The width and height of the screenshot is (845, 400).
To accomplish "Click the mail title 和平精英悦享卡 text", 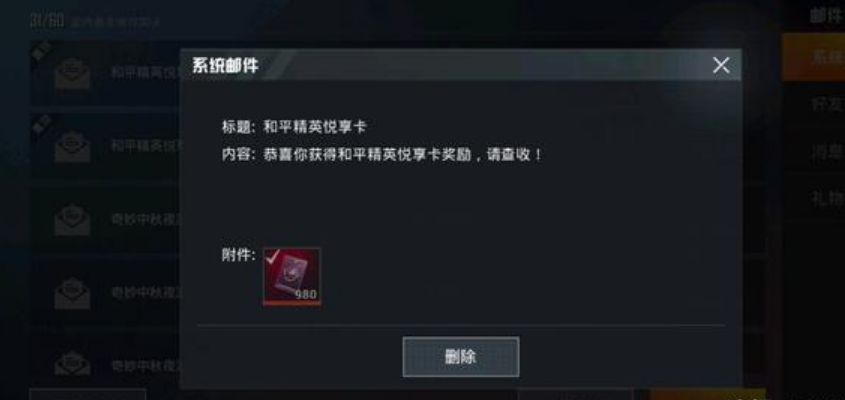I will (315, 127).
